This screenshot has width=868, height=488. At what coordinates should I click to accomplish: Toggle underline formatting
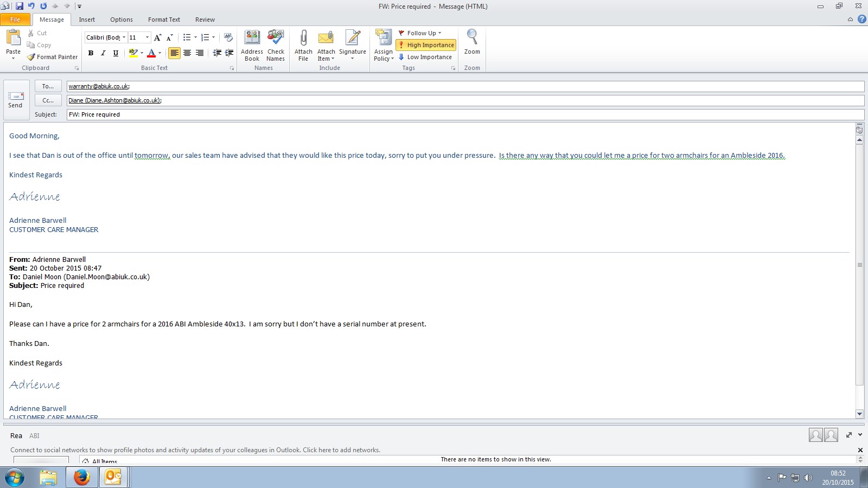116,53
